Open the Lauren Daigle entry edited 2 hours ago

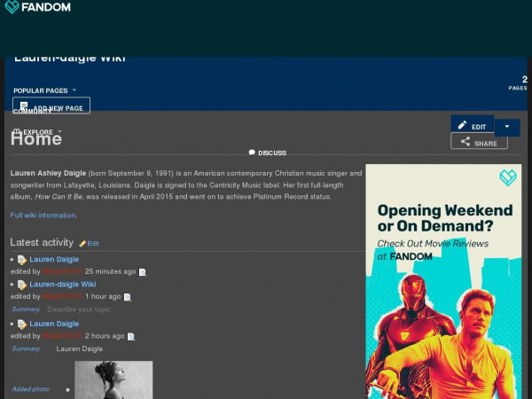point(54,324)
